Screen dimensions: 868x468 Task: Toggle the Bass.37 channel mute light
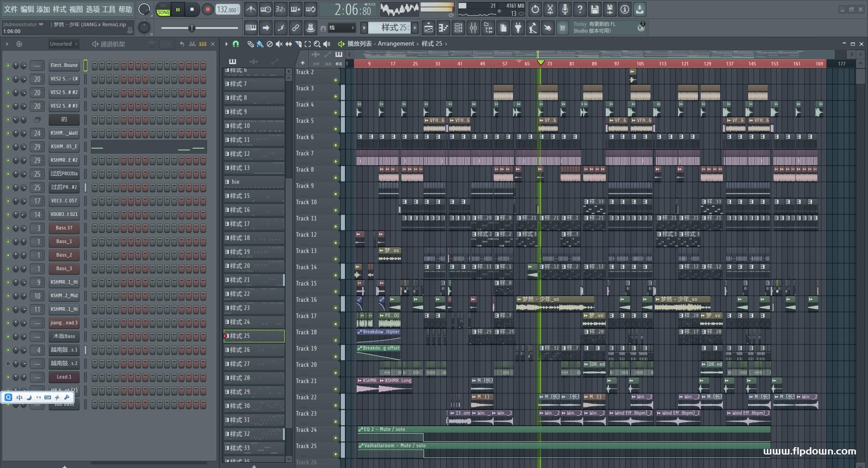(x=8, y=228)
